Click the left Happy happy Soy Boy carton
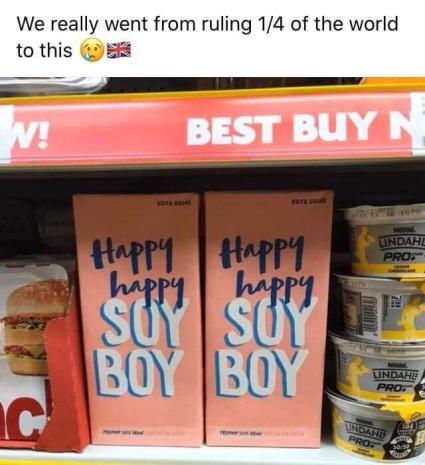The width and height of the screenshot is (425, 465). pyautogui.click(x=137, y=319)
